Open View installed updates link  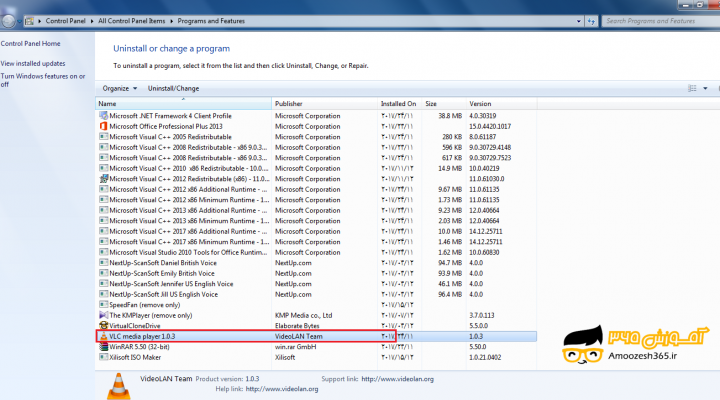point(33,63)
